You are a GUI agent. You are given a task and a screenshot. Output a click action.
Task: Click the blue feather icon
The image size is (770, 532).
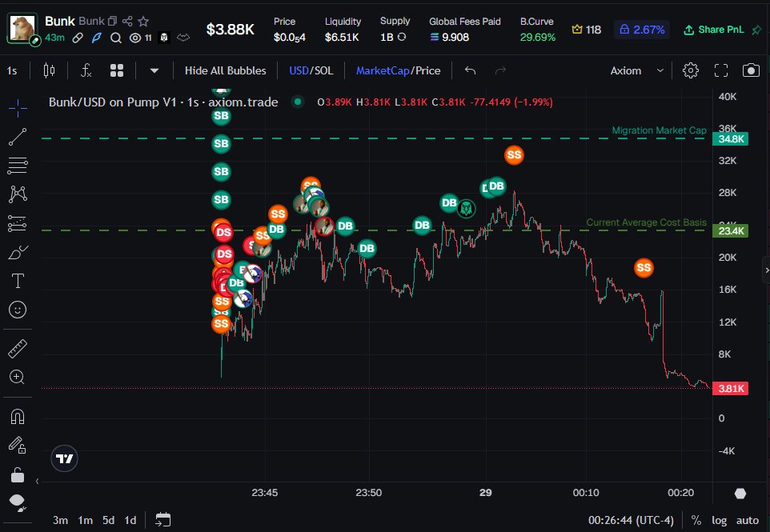(x=97, y=38)
